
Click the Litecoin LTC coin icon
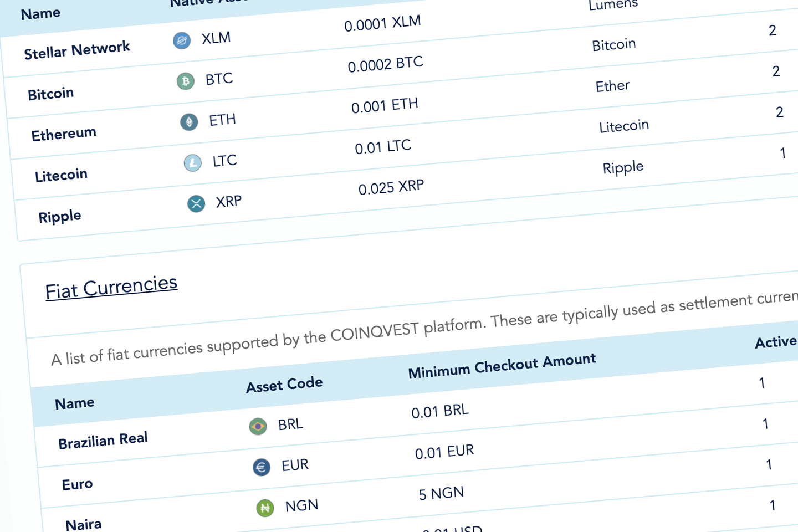pyautogui.click(x=193, y=163)
